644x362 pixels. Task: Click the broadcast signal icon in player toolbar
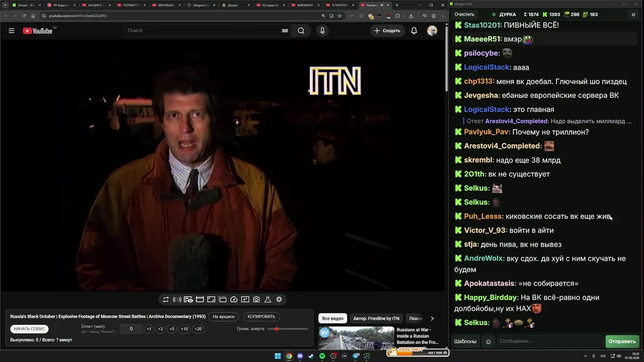click(177, 300)
